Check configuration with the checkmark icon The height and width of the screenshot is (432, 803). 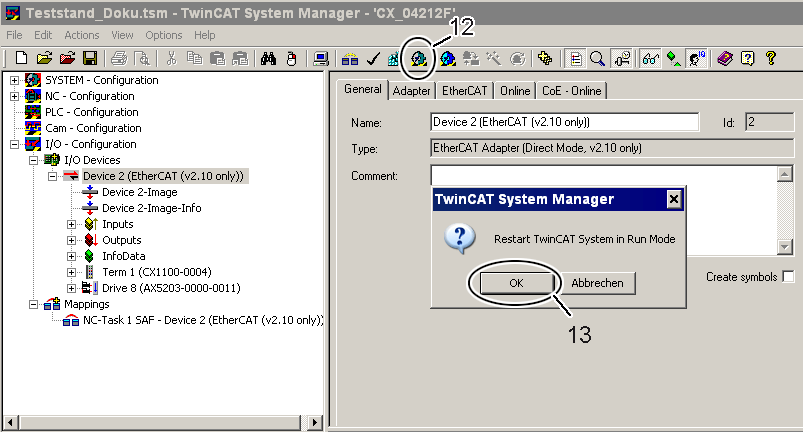point(373,59)
